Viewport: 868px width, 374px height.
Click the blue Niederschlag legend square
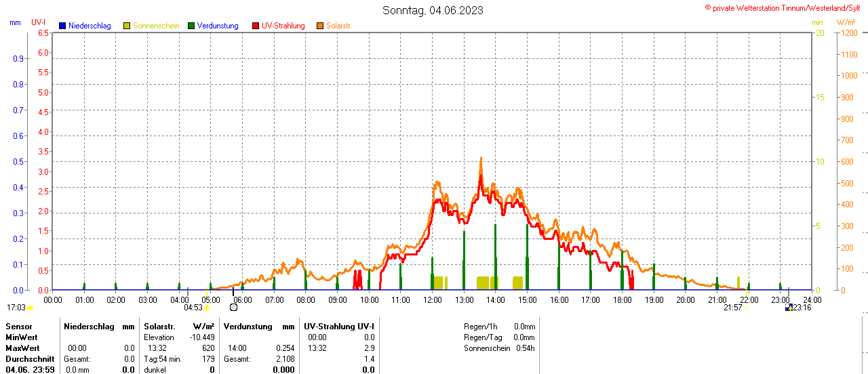tap(62, 26)
